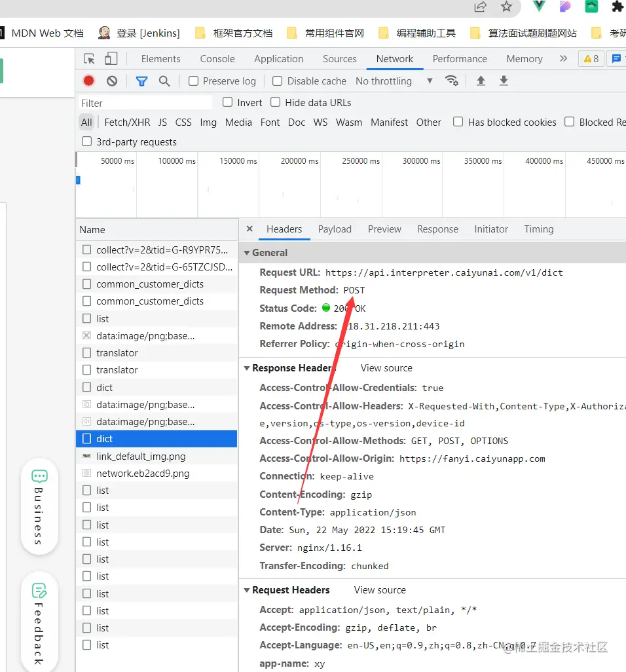Open the Feedback widget
Screen dimensions: 626x672
[x=39, y=622]
